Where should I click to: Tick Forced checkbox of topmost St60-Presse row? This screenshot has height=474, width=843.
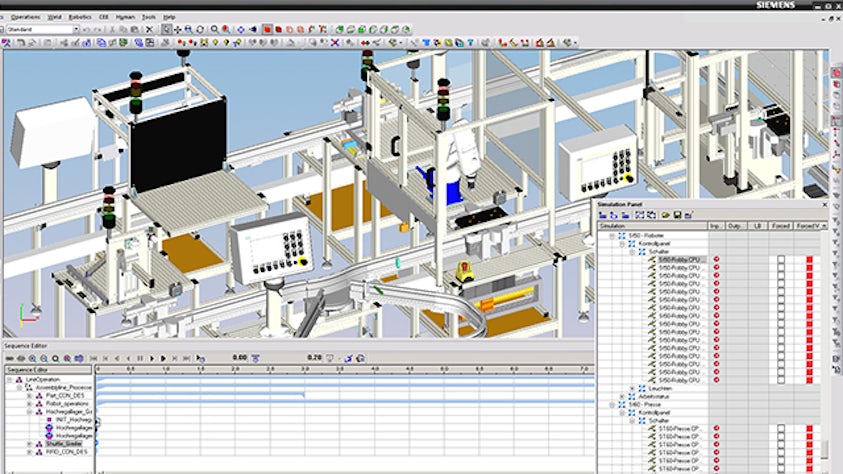[x=781, y=428]
